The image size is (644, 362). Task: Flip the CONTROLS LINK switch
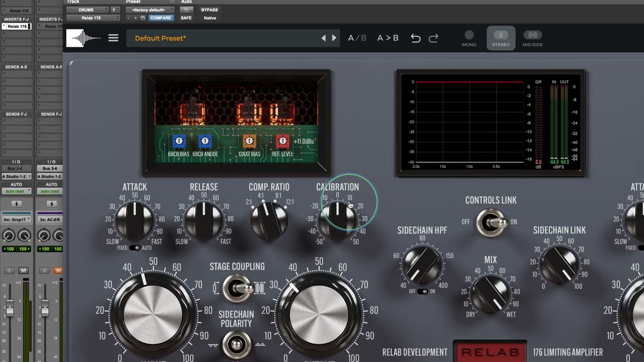[x=491, y=222]
